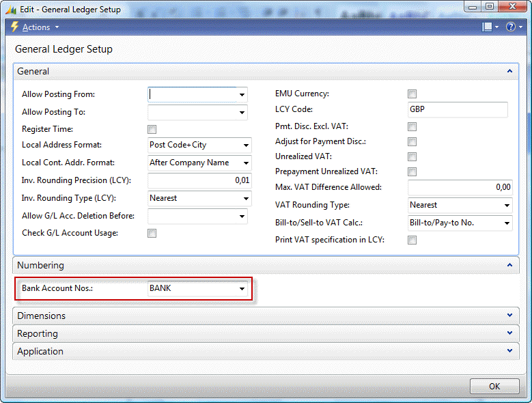Collapse the Numbering FastTab

pos(509,265)
